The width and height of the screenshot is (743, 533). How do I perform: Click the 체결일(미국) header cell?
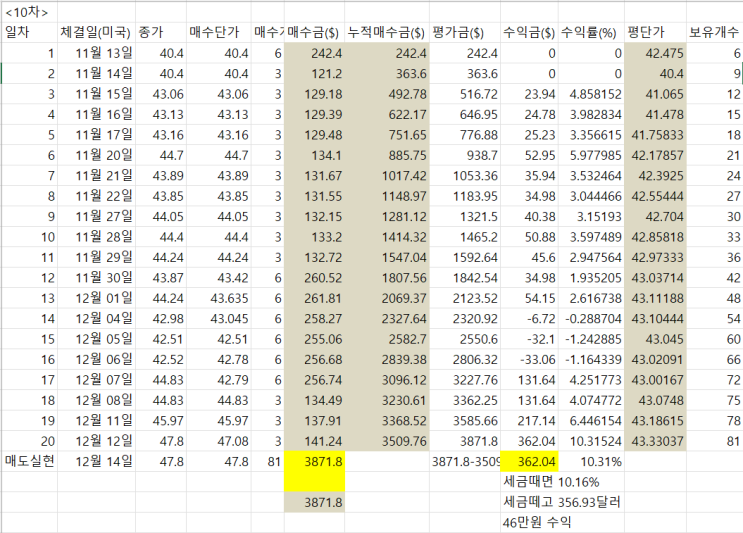tap(96, 33)
